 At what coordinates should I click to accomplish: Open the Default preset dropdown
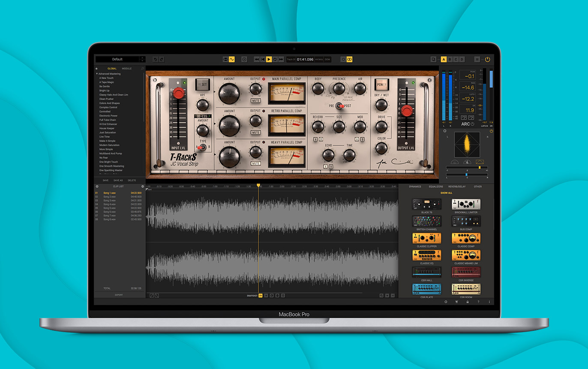point(117,59)
